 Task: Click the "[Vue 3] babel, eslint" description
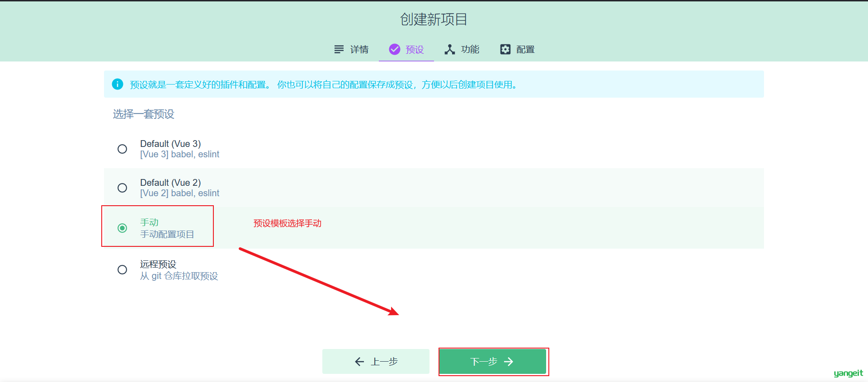coord(179,155)
